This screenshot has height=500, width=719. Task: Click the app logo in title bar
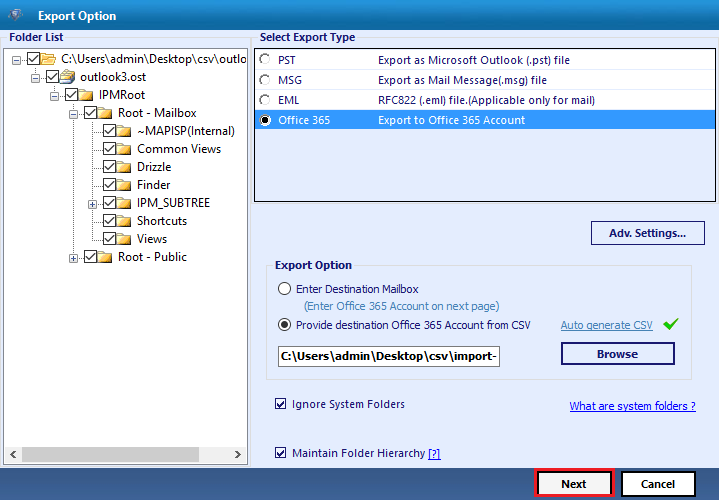point(16,15)
